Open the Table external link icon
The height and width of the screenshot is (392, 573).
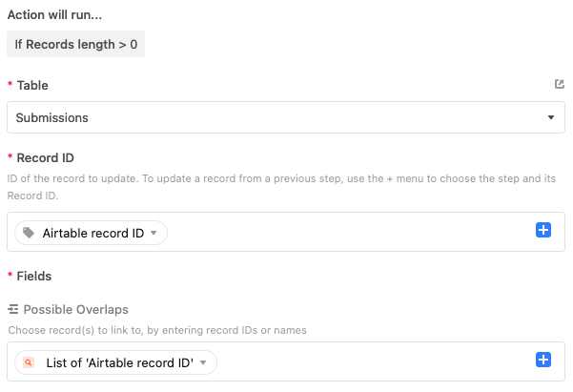560,84
